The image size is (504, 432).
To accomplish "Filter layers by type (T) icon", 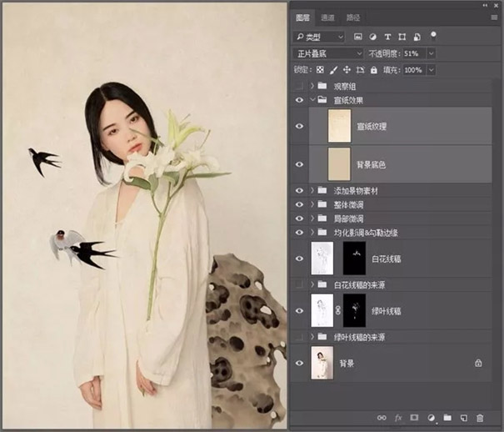I will (x=387, y=37).
